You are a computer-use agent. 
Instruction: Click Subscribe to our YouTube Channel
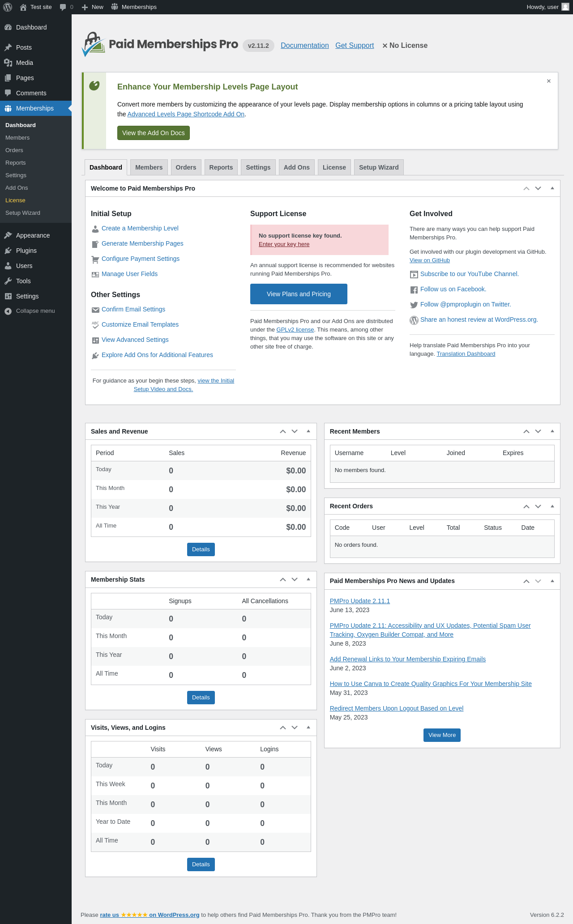pyautogui.click(x=470, y=274)
